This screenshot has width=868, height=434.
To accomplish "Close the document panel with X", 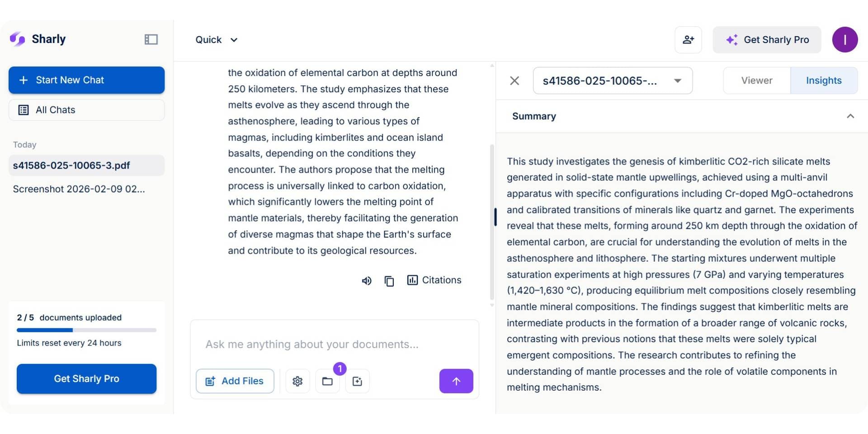I will pos(514,81).
